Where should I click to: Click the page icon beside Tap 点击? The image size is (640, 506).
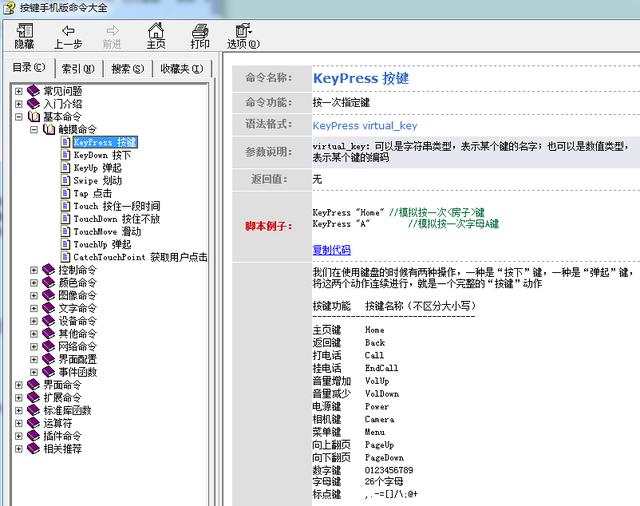click(65, 193)
